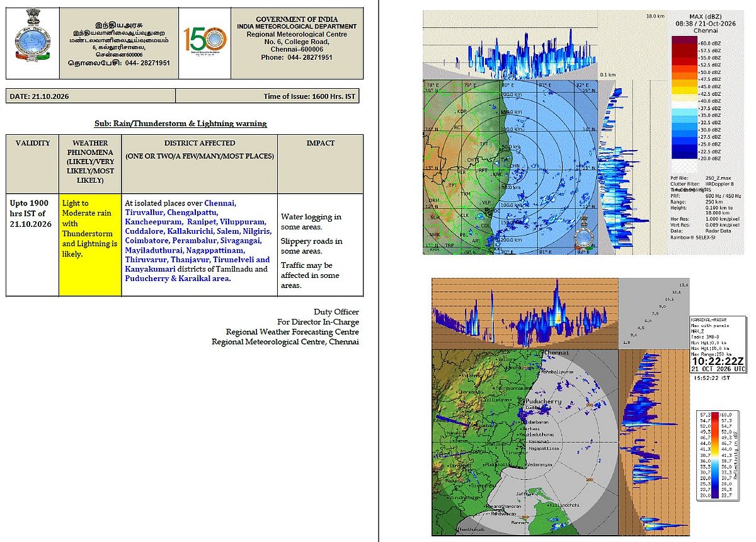Click the "Rainbow® SELEX-SI" credit text
Screen dimensions: 756x542
(x=692, y=237)
